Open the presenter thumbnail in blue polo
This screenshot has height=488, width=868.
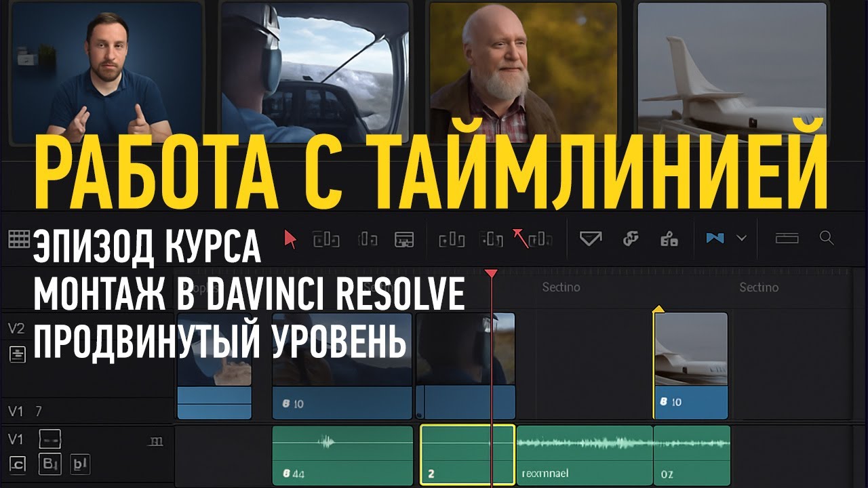108,71
